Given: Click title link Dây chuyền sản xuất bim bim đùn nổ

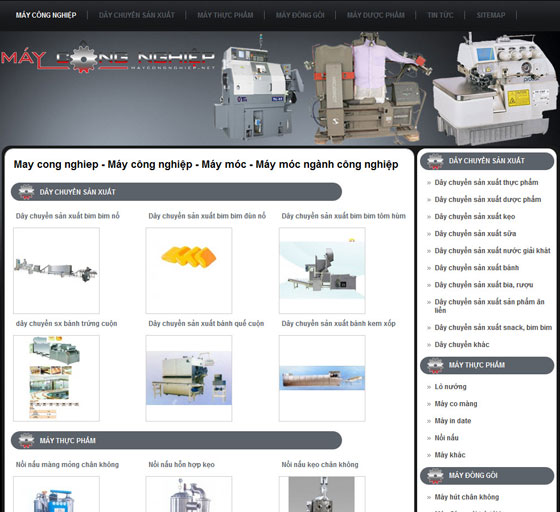Looking at the screenshot, I should tap(207, 216).
